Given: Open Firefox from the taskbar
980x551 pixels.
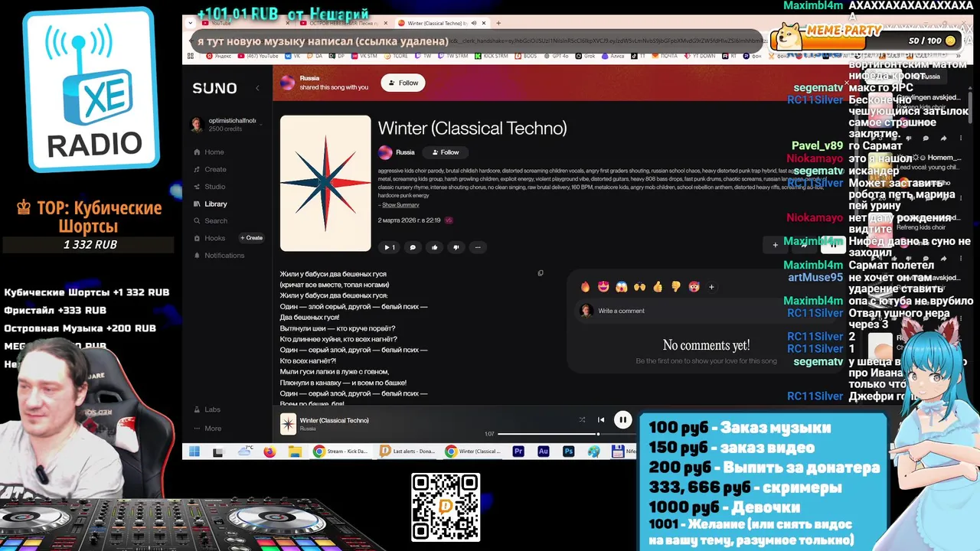Looking at the screenshot, I should (269, 452).
